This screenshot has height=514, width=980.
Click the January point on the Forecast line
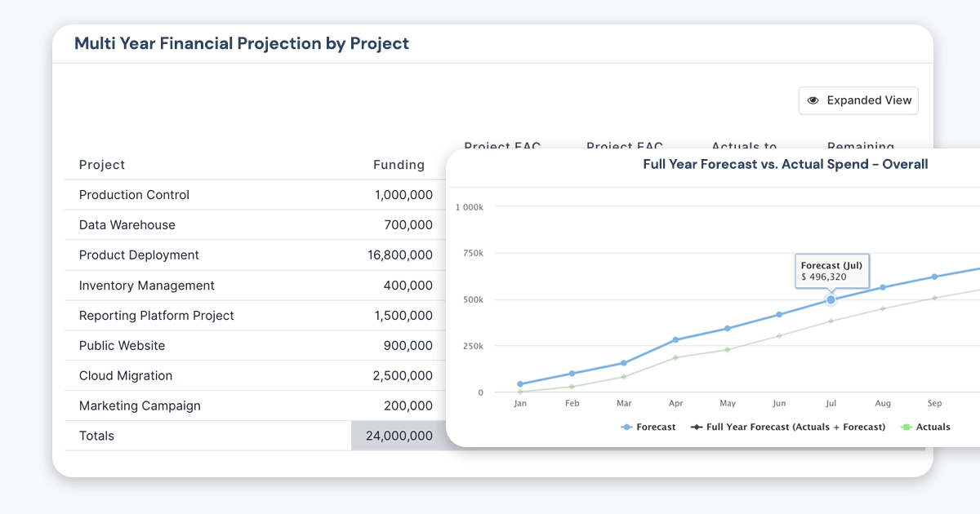(520, 383)
